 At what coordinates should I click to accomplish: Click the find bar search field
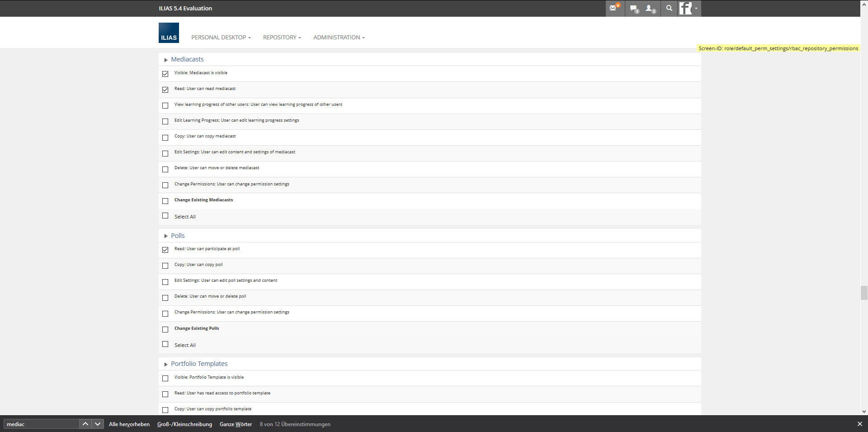(x=41, y=424)
